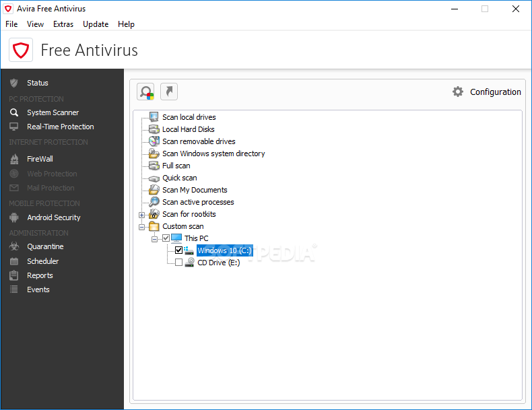Open Quarantine section
This screenshot has width=532, height=410.
click(x=46, y=246)
